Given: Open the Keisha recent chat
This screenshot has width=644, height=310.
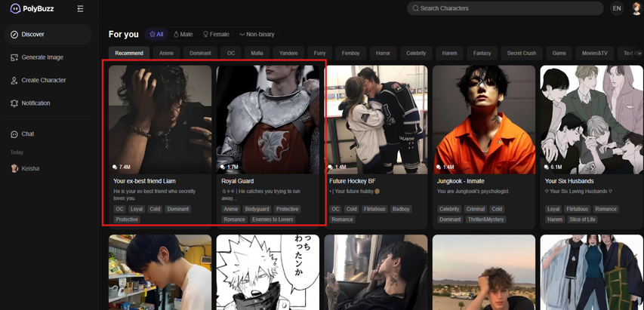Looking at the screenshot, I should [x=30, y=169].
